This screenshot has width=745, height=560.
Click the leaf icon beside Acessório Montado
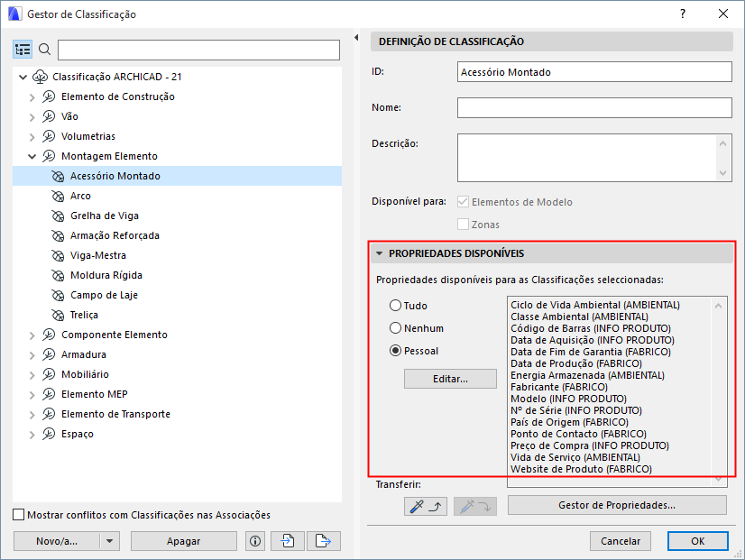pos(58,176)
